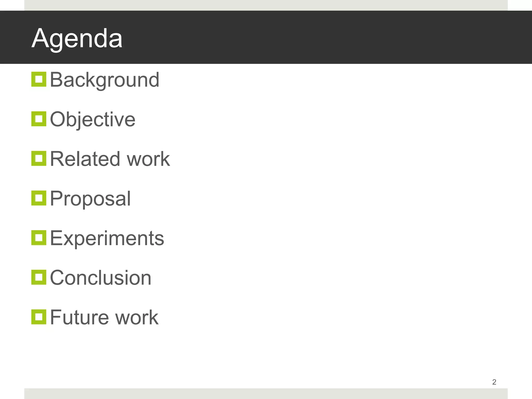Image resolution: width=532 pixels, height=399 pixels.
Task: Click the square bullet next to Related work
Action: [x=39, y=158]
